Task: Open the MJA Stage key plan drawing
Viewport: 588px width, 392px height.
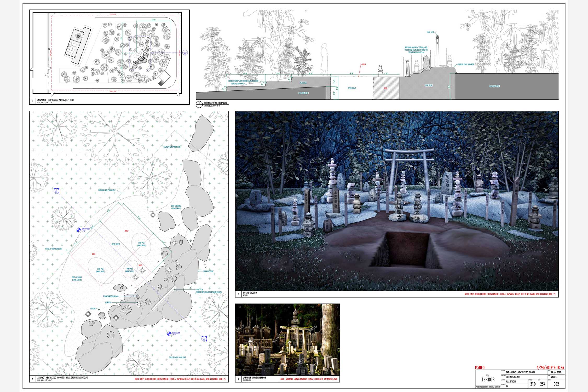Action: pos(109,54)
